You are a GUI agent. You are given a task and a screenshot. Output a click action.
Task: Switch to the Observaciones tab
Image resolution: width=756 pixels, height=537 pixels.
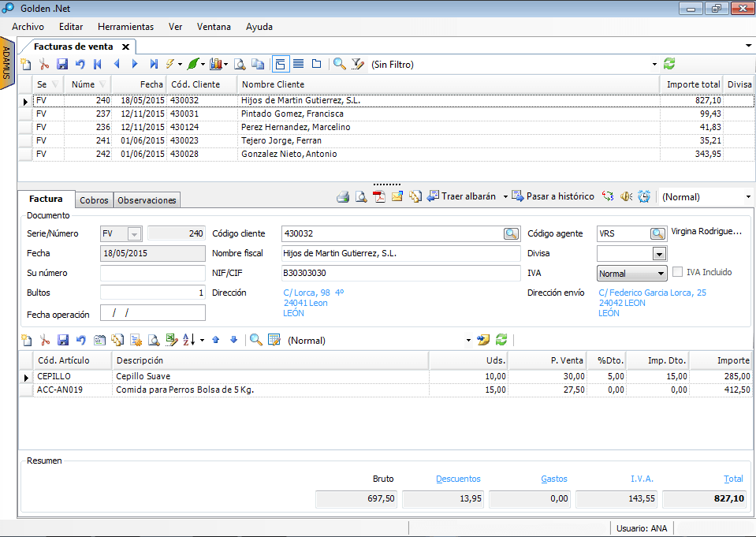click(147, 200)
